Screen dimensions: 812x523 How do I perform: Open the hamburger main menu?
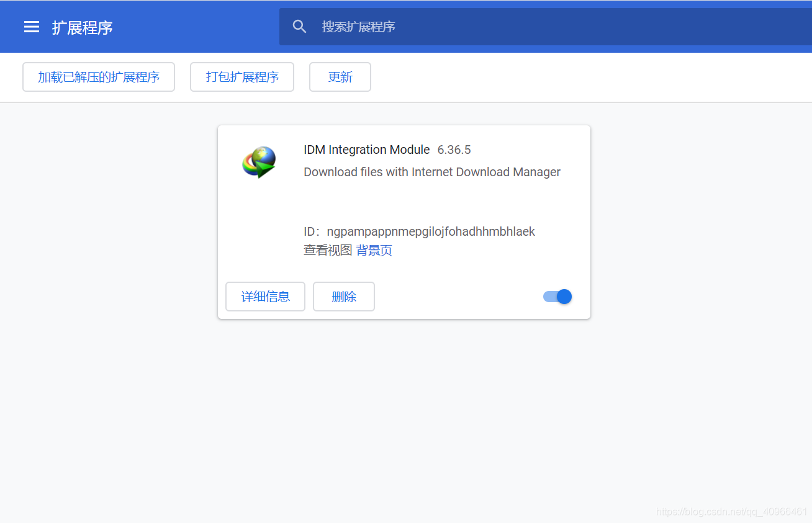(x=32, y=27)
